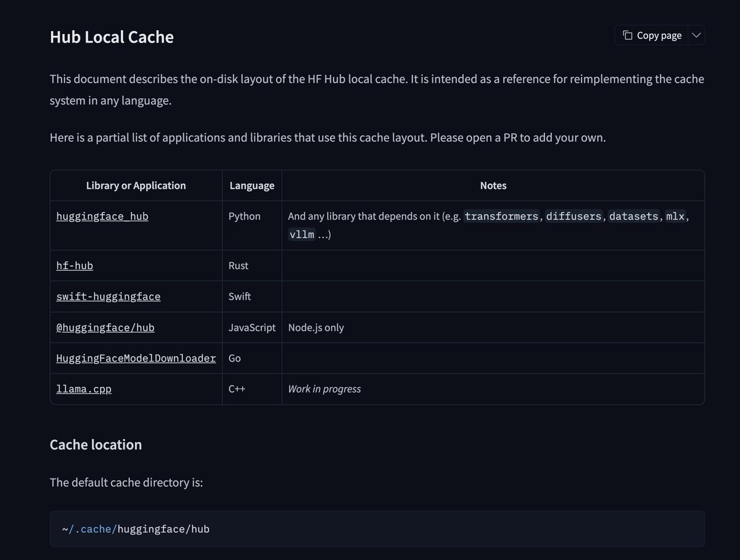
Task: Click the copy icon in Copy page button
Action: [627, 35]
